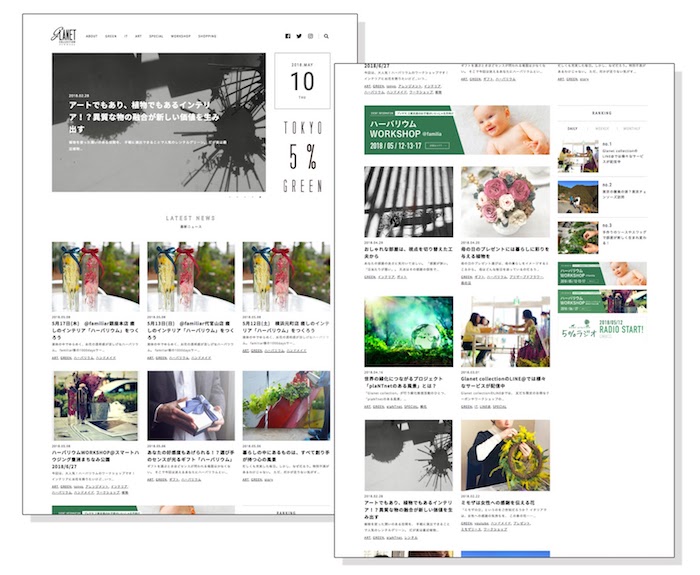700x575 pixels.
Task: Open the large baby Herbarium Workshop banner
Action: click(x=456, y=130)
